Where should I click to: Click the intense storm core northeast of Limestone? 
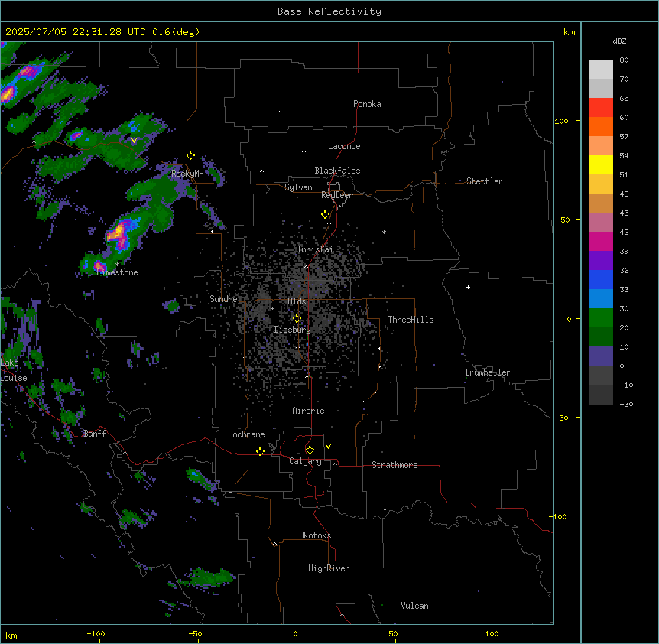118,234
